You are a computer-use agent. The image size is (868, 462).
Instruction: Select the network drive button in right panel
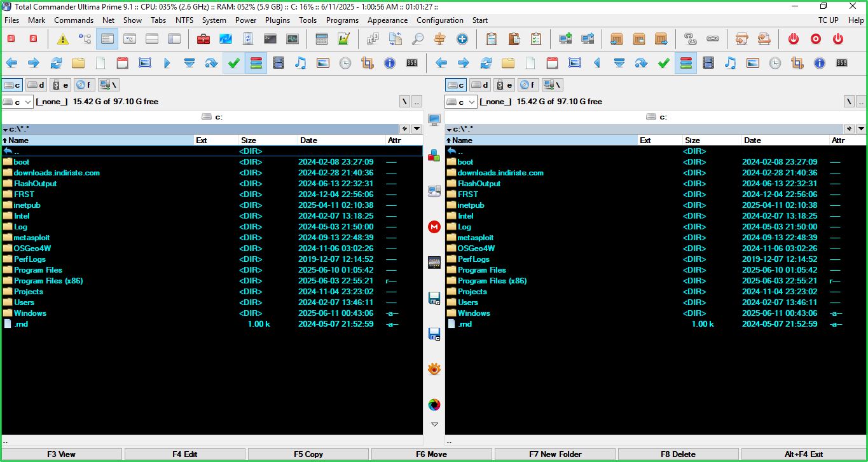click(x=552, y=85)
